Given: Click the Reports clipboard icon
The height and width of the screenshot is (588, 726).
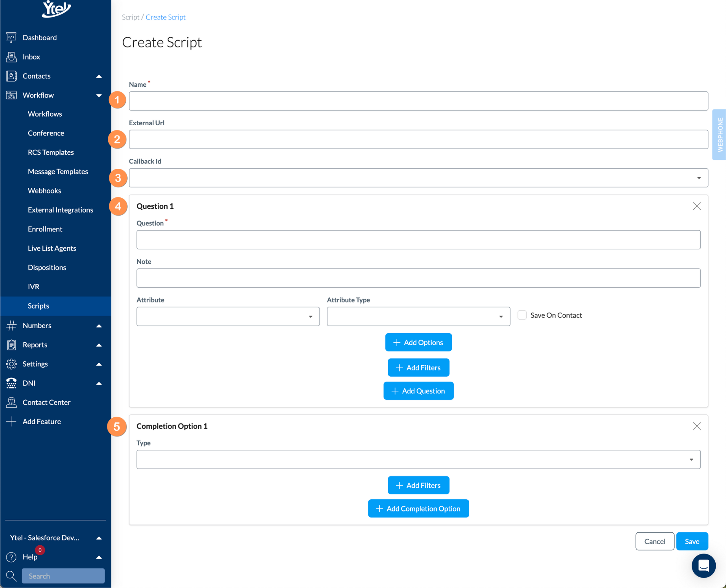Looking at the screenshot, I should [11, 345].
